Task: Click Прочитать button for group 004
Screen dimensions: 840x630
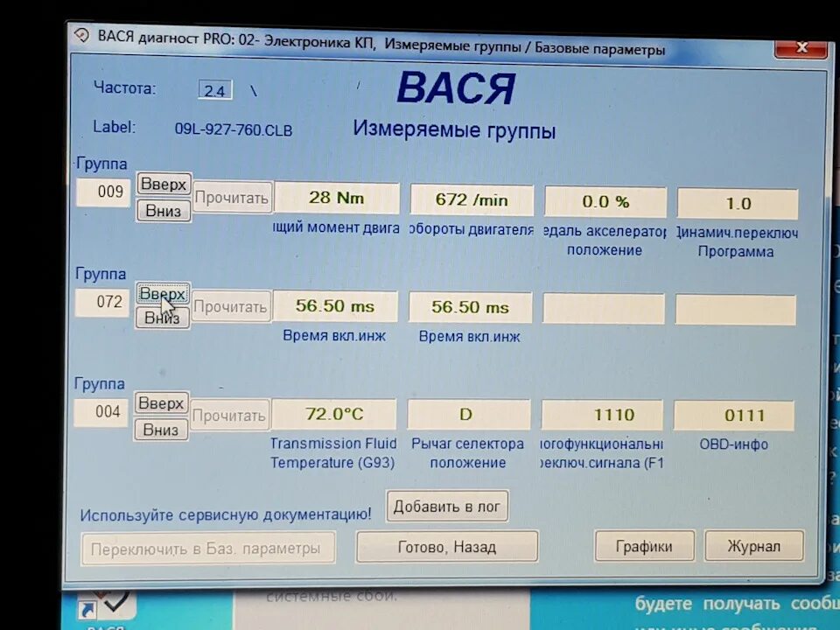Action: pyautogui.click(x=230, y=416)
